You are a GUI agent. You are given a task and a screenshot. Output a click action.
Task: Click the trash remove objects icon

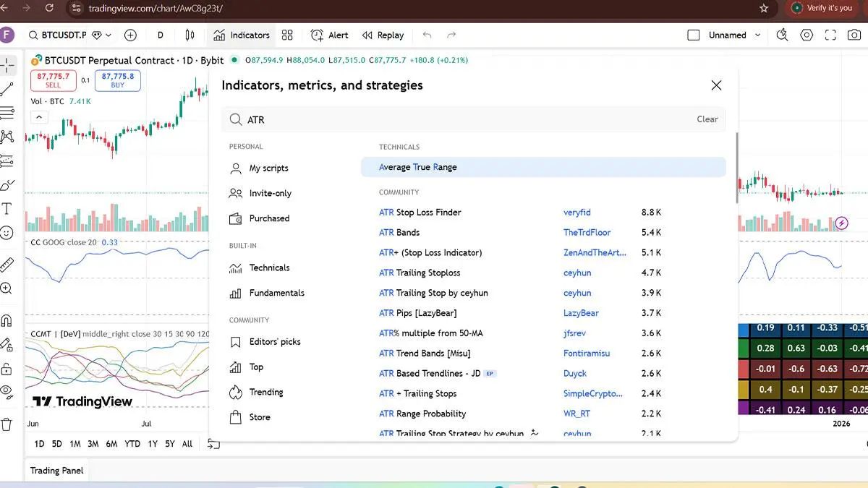[x=7, y=424]
